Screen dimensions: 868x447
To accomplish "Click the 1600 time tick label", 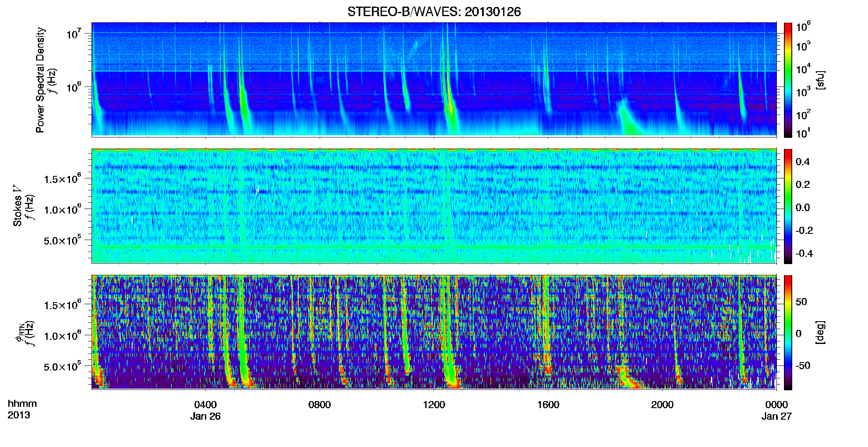I will pyautogui.click(x=548, y=404).
